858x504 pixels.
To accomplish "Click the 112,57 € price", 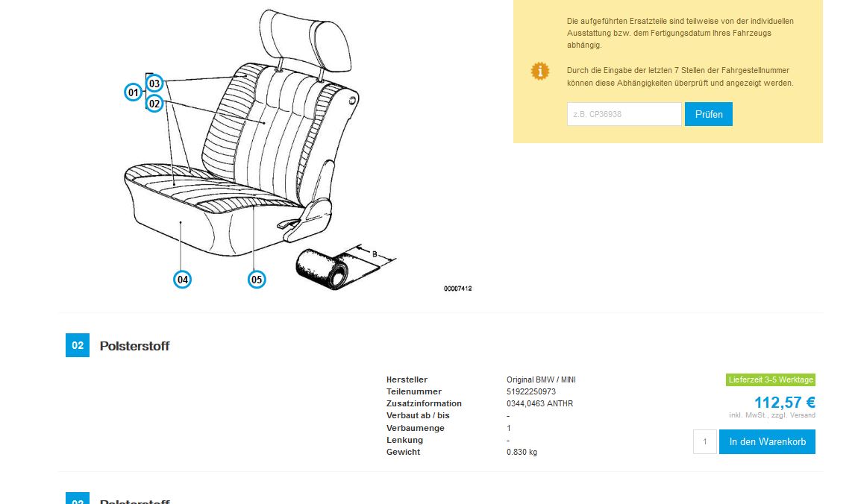I will pyautogui.click(x=785, y=403).
